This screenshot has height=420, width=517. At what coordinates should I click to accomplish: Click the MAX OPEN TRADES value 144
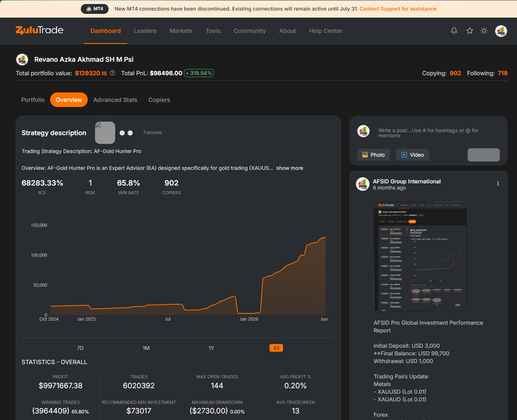pos(217,386)
